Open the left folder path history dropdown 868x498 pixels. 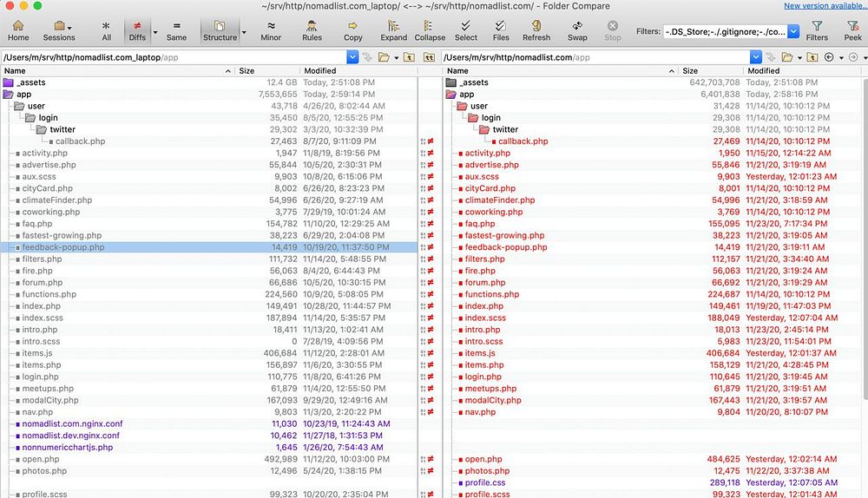coord(352,57)
